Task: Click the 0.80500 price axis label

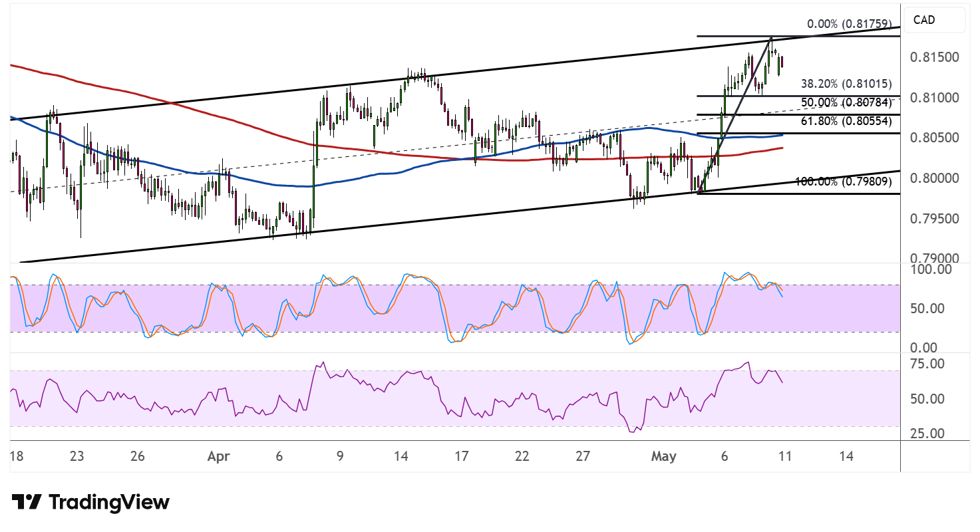Action: pos(936,138)
